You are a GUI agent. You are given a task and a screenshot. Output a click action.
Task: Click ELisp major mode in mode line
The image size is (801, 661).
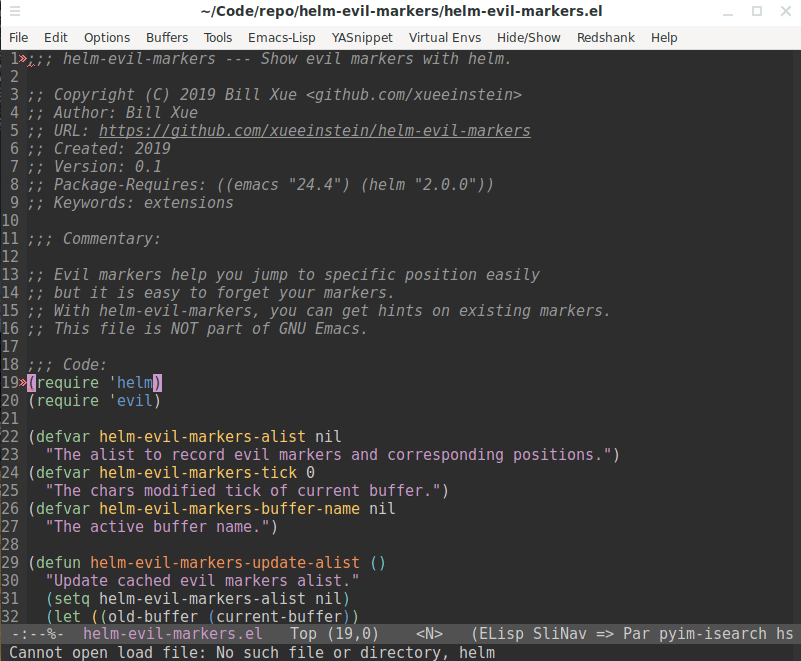click(502, 634)
